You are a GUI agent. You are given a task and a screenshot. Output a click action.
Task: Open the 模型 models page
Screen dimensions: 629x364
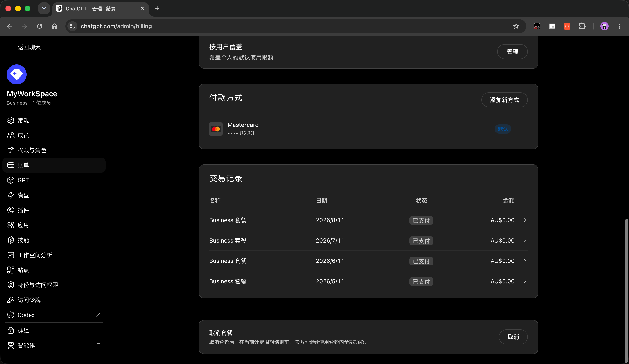point(54,195)
